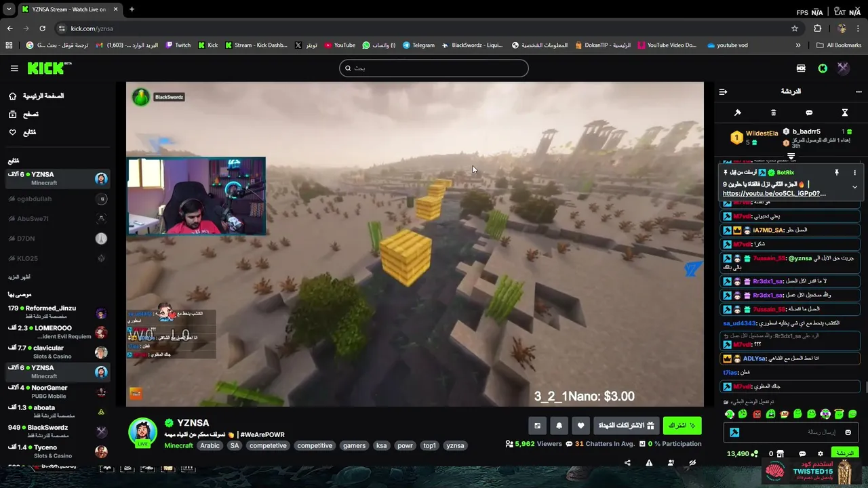Click the leaderboard expand handle below gifters

(791, 157)
